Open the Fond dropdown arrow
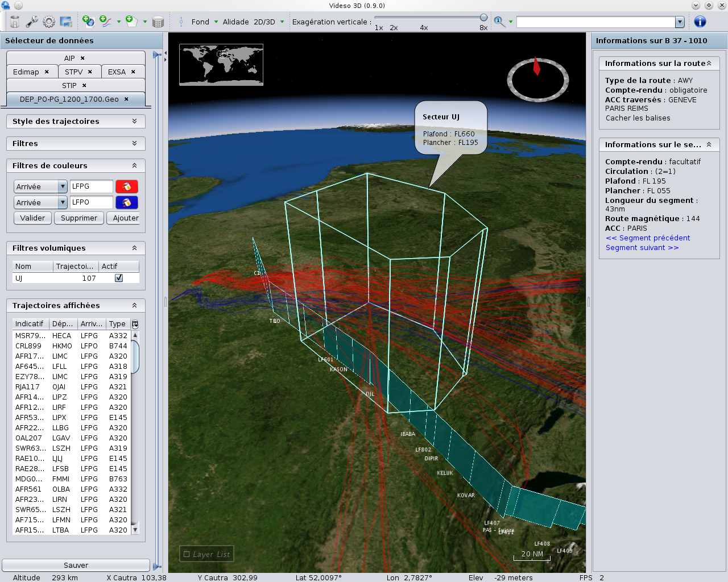The image size is (728, 582). coord(216,22)
